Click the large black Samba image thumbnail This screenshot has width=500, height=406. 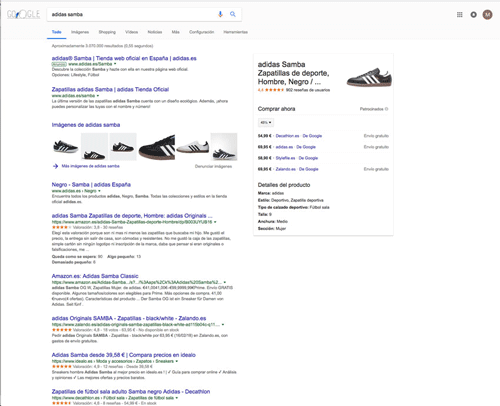157,147
